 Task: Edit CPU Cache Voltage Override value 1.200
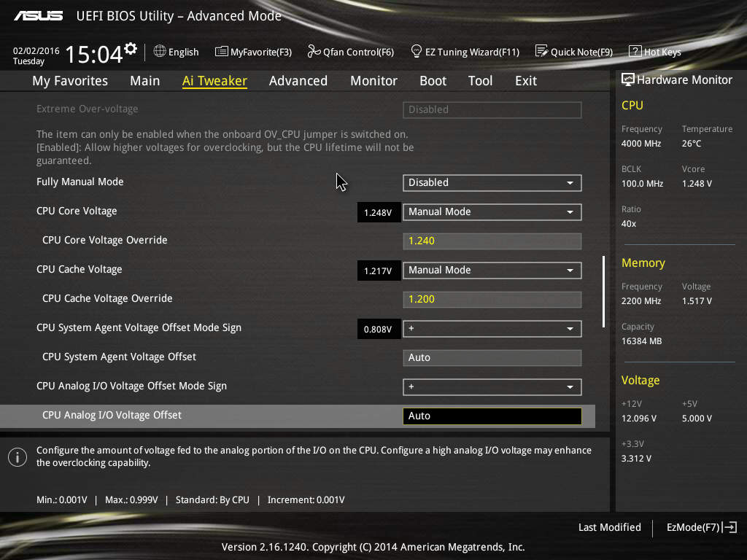coord(492,300)
